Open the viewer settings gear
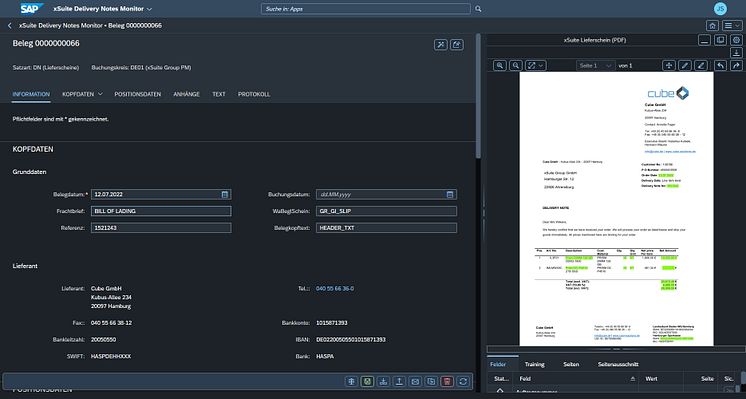The image size is (746, 399). tap(736, 40)
